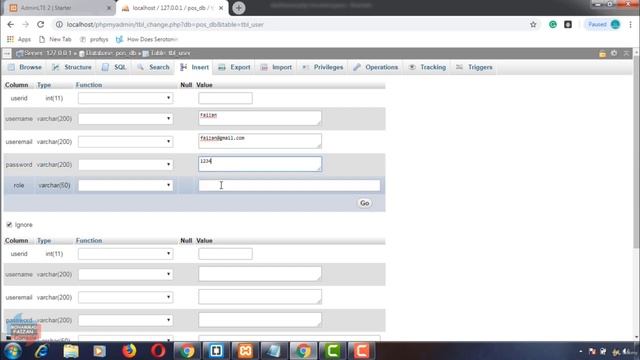This screenshot has height=360, width=640.
Task: Open the red Camtasia recorder icon in taskbar
Action: pos(361,351)
